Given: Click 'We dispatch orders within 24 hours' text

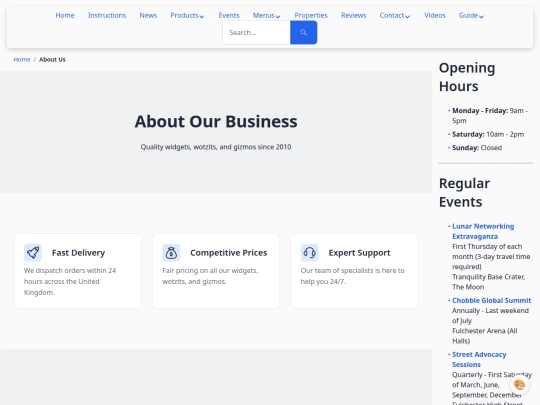Looking at the screenshot, I should [70, 281].
